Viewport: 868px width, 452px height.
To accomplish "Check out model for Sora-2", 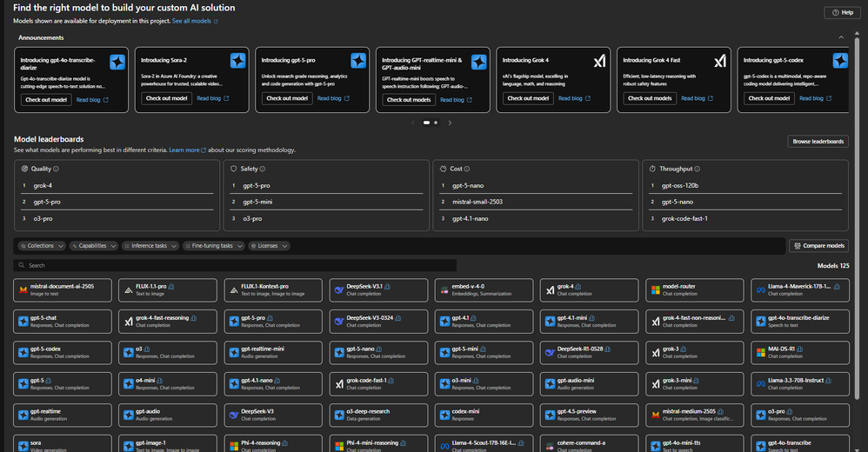I will tap(167, 98).
